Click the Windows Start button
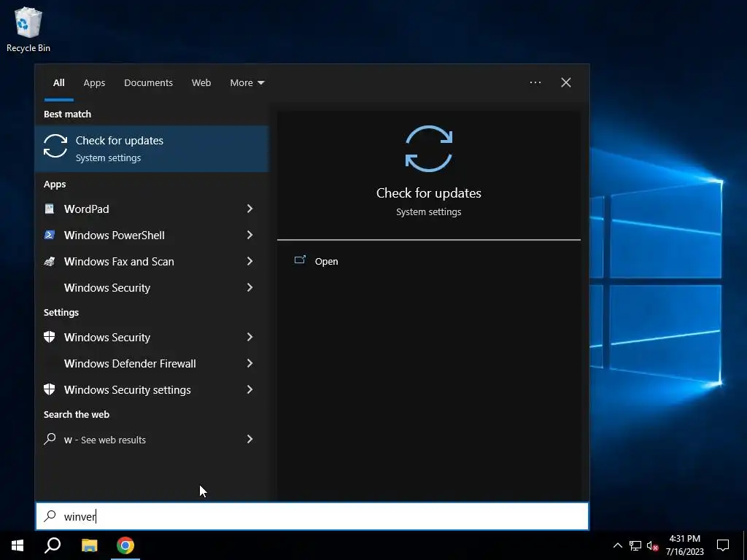747x560 pixels. [x=18, y=545]
